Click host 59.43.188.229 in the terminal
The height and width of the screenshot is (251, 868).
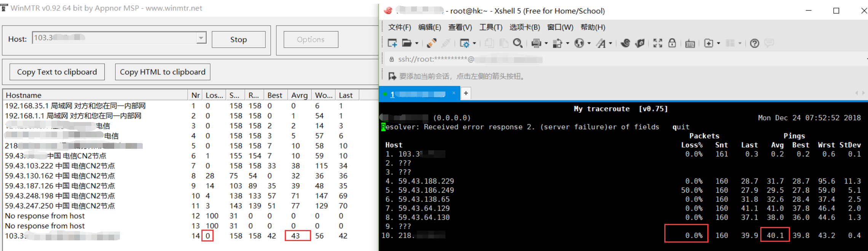pos(426,181)
